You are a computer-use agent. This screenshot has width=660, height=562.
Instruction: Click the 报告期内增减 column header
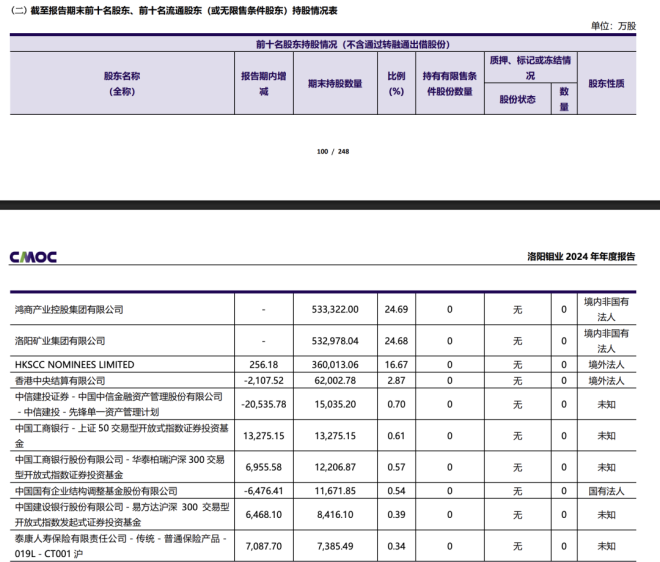click(263, 83)
